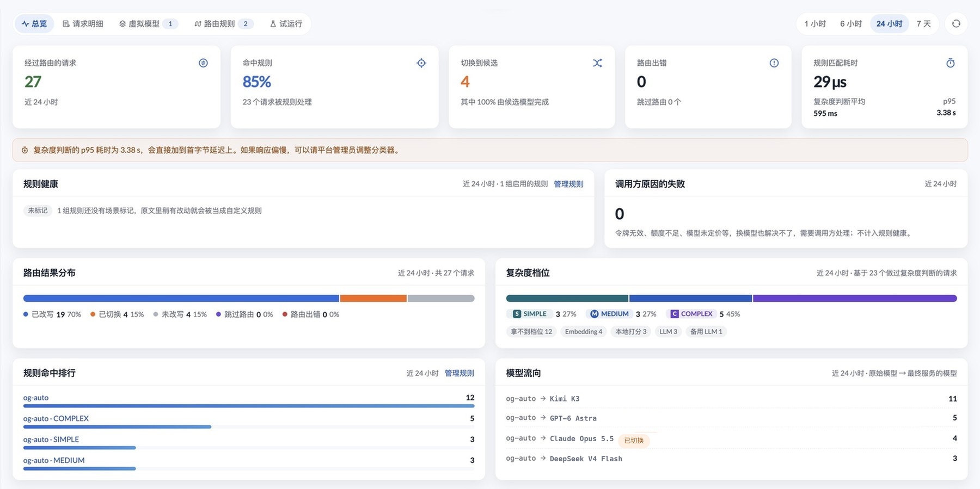Select the 24 小时 time range
Screen dimensions: 980x489
pyautogui.click(x=889, y=23)
